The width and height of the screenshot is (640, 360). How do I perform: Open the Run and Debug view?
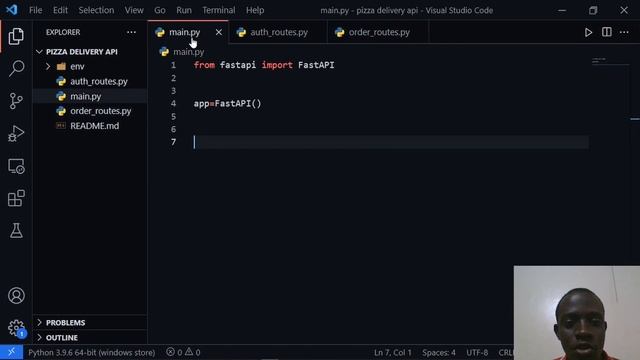pyautogui.click(x=16, y=133)
